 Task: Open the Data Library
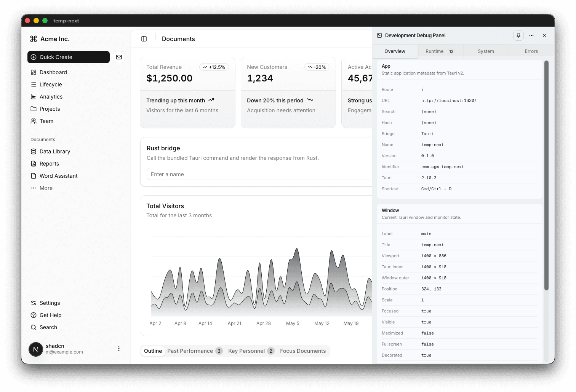pyautogui.click(x=54, y=151)
